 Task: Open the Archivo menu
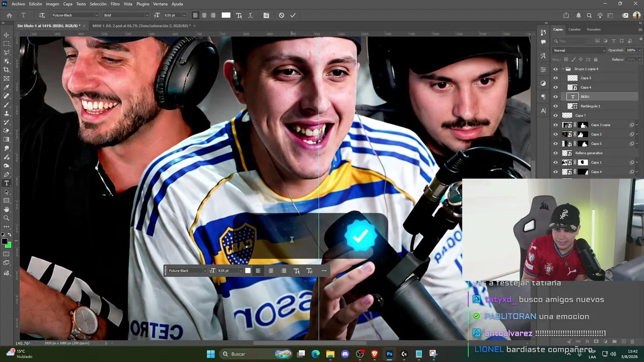[x=18, y=4]
